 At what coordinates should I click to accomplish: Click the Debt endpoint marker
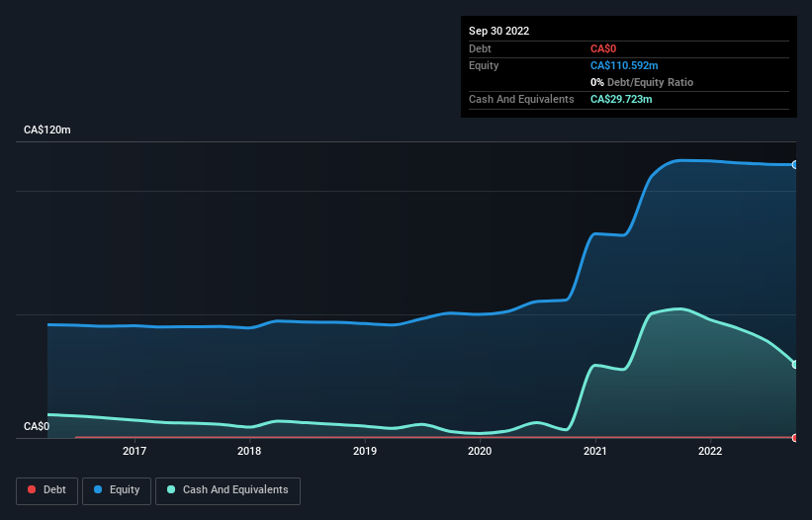(795, 438)
